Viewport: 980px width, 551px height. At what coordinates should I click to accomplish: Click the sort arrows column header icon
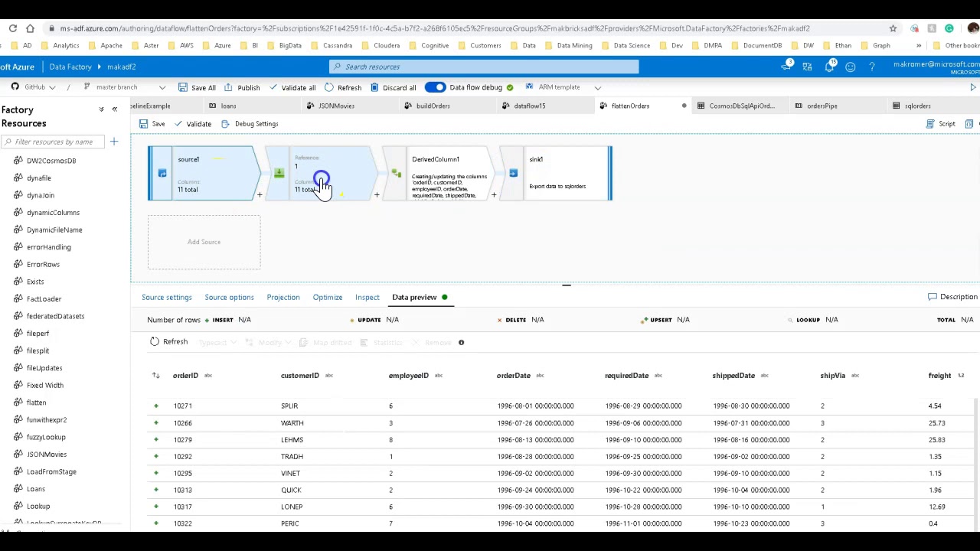point(155,376)
